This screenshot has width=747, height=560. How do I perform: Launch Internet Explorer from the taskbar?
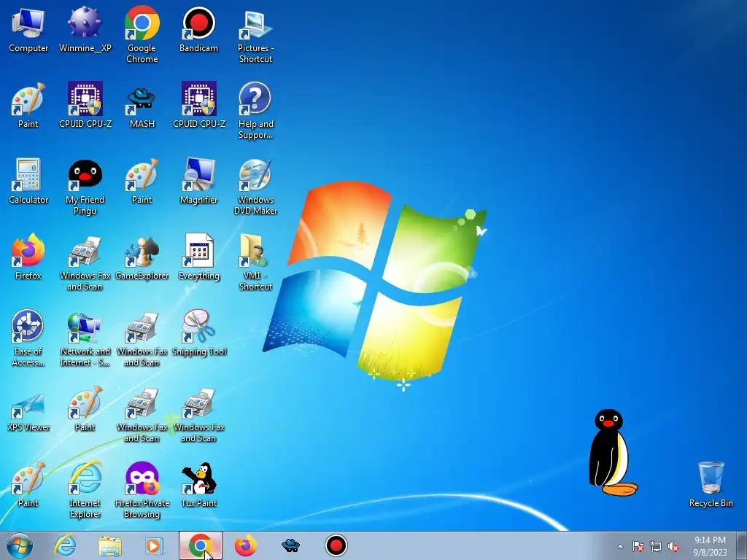[x=65, y=545]
